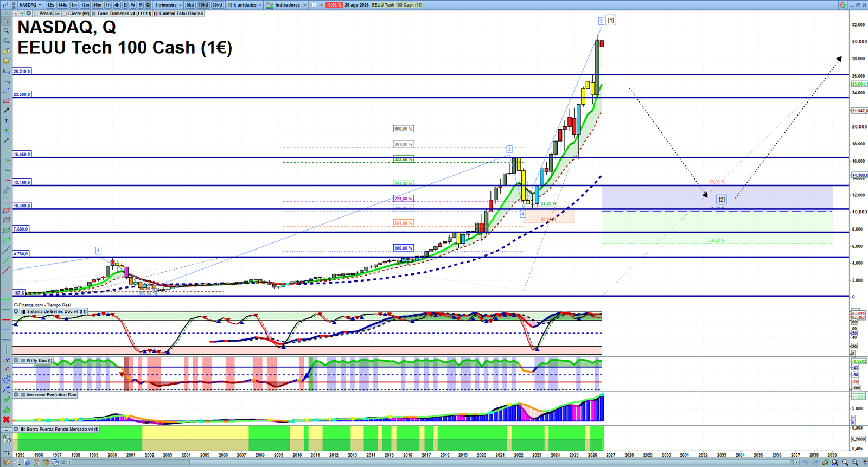This screenshot has height=467, width=868.
Task: Collapse the price panel chevron
Action: [x=6, y=13]
